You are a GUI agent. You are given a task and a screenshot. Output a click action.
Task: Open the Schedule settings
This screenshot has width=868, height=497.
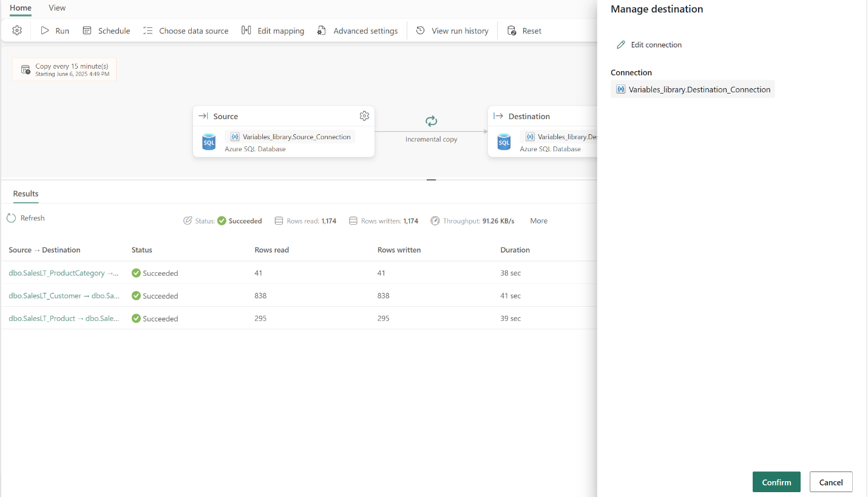pos(106,31)
